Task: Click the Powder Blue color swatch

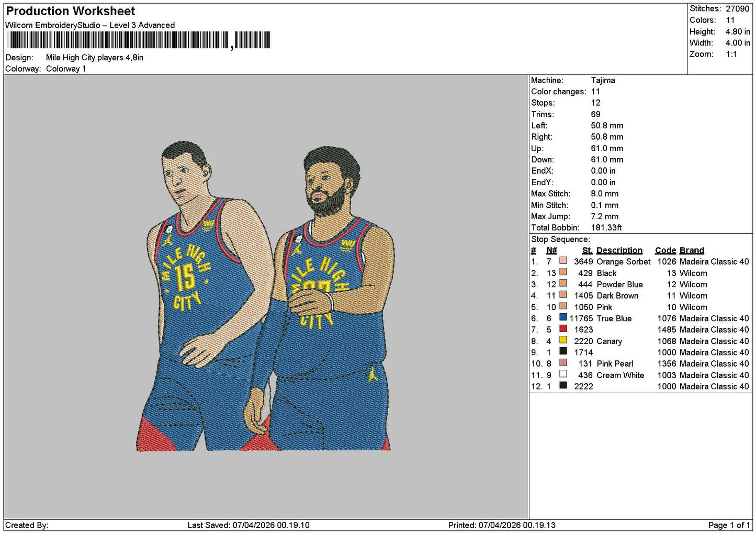Action: pos(563,283)
